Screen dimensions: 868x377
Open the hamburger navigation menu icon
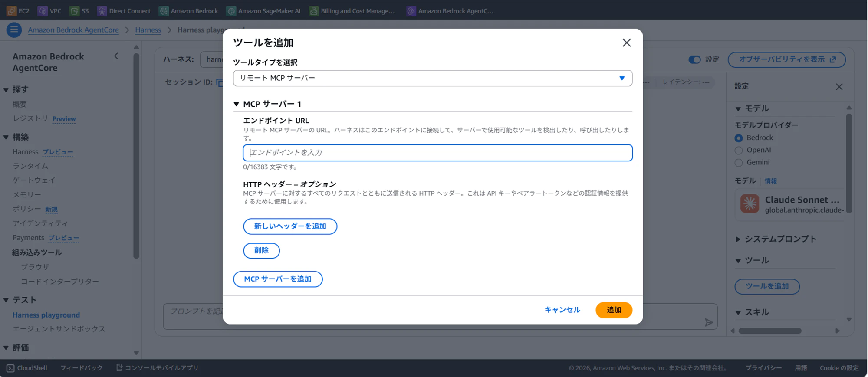14,30
